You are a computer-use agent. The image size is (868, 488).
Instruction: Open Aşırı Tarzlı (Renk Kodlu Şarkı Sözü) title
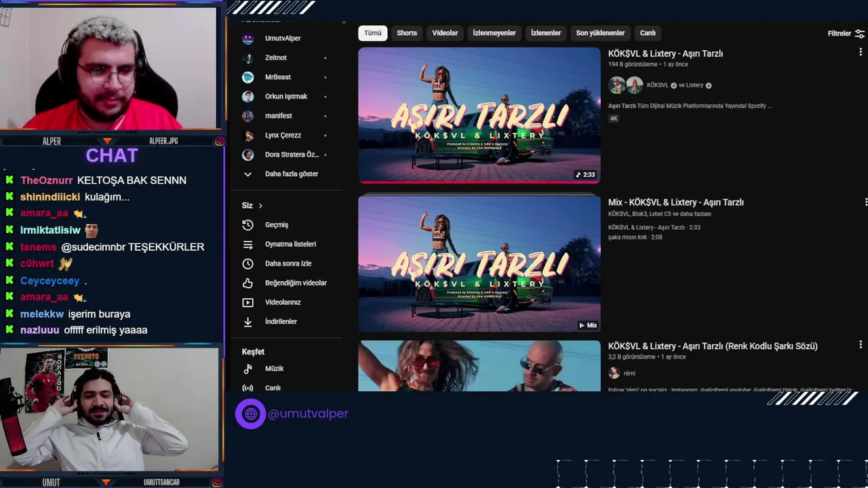(713, 346)
